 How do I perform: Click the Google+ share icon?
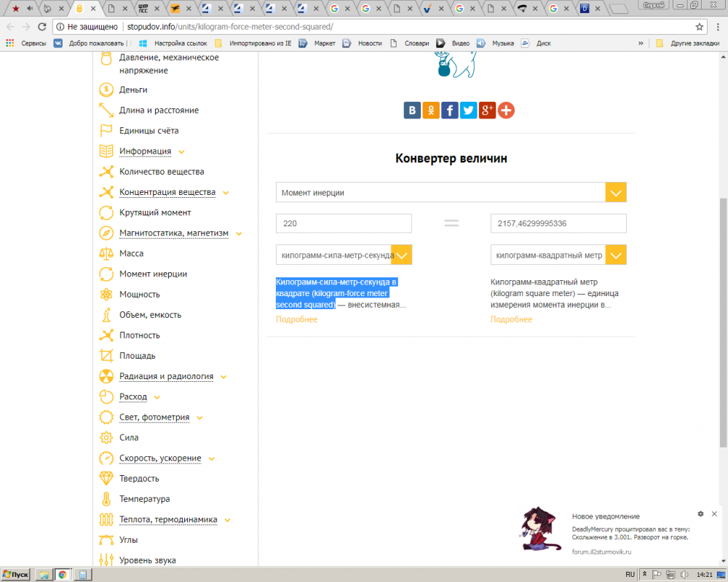click(x=487, y=110)
